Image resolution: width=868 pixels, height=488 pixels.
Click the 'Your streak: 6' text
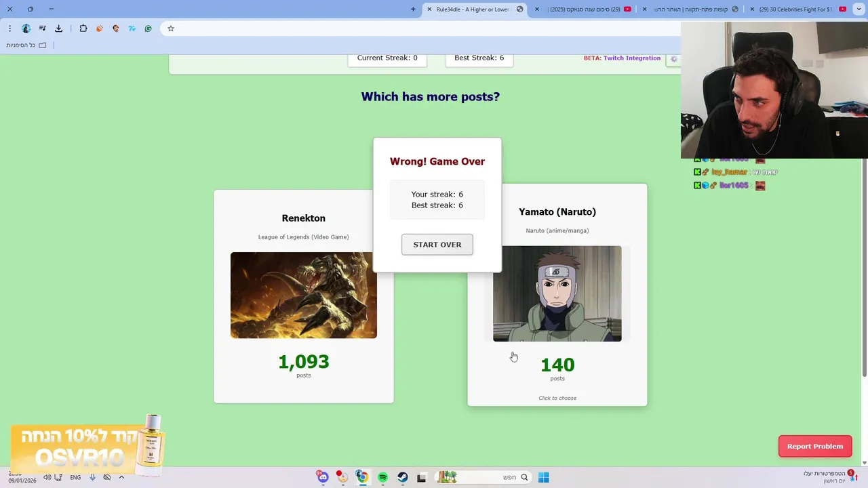click(437, 195)
